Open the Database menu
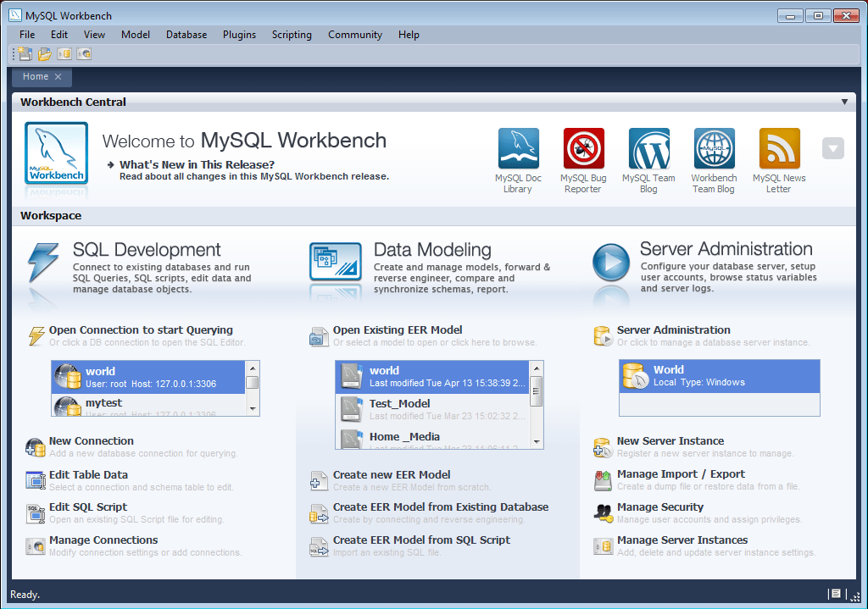The image size is (868, 609). pos(186,35)
